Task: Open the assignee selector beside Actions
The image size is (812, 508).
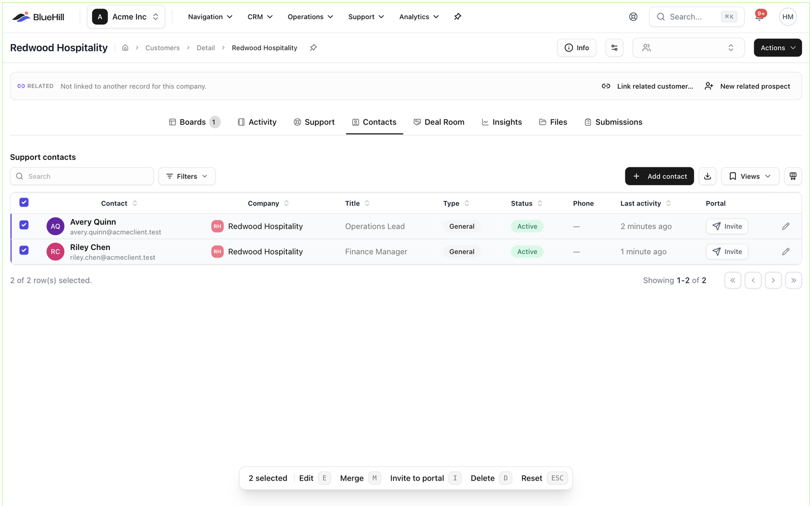Action: tap(689, 48)
